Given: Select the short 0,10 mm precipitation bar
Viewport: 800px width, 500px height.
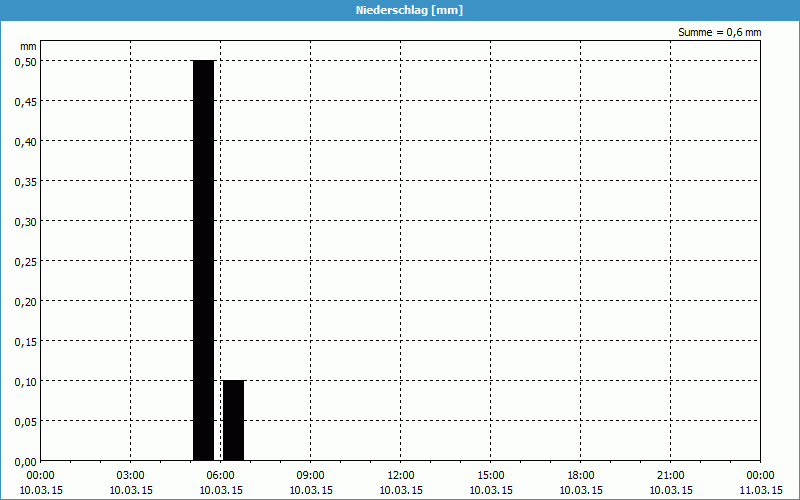Looking at the screenshot, I should [x=233, y=420].
